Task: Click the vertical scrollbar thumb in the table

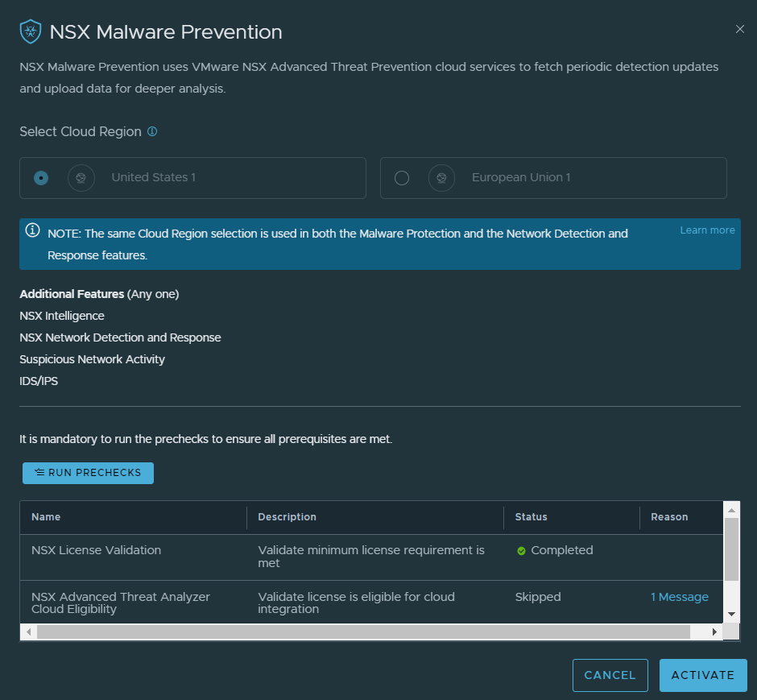Action: (732, 549)
